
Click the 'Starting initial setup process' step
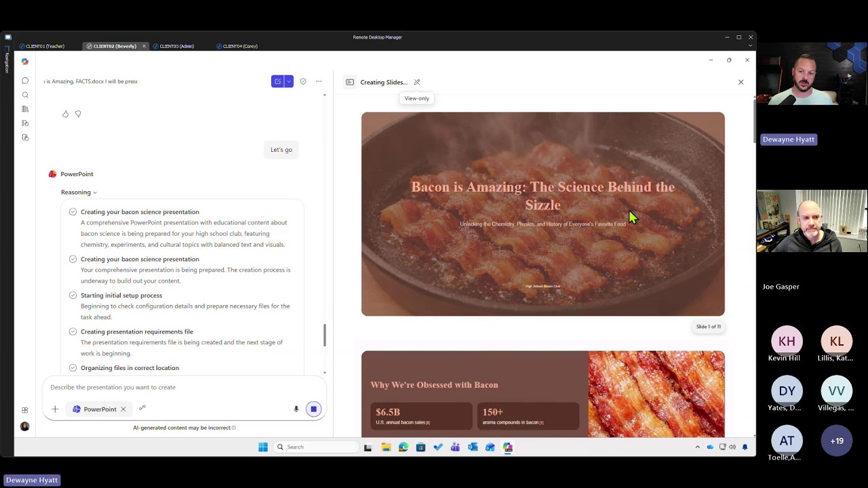pyautogui.click(x=121, y=296)
